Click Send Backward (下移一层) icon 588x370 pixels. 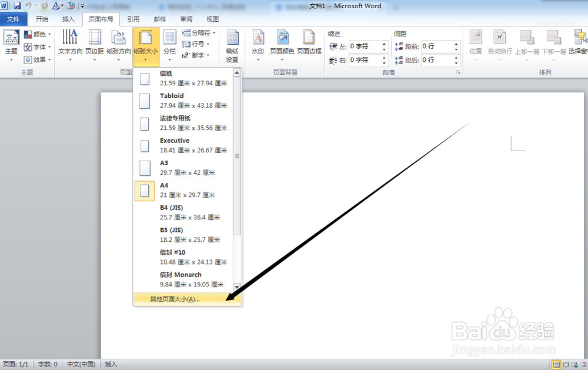pos(553,37)
